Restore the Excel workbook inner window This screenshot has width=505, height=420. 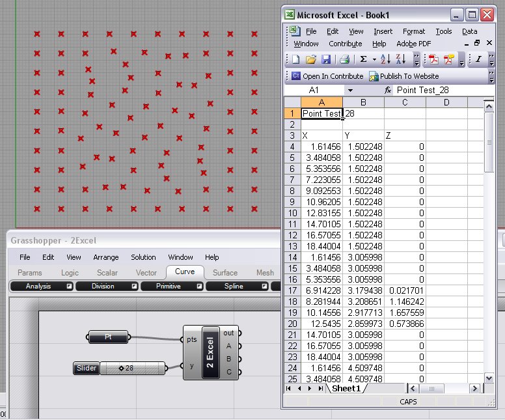pyautogui.click(x=477, y=43)
